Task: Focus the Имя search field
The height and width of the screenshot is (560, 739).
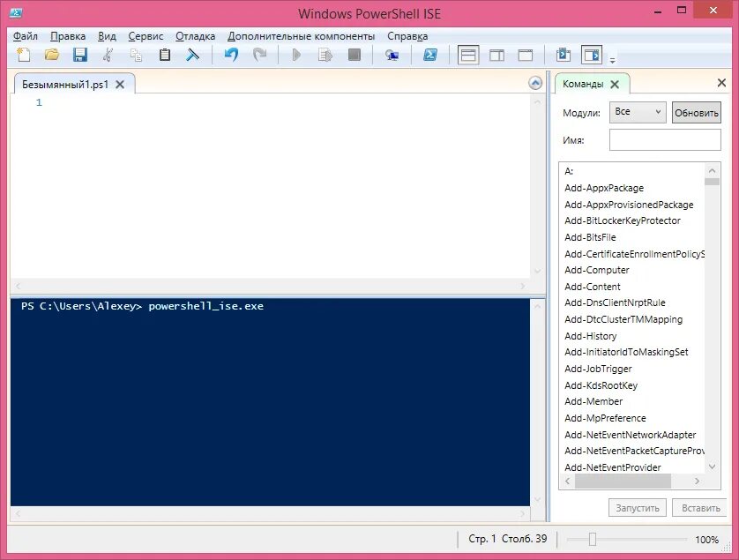Action: pos(665,140)
